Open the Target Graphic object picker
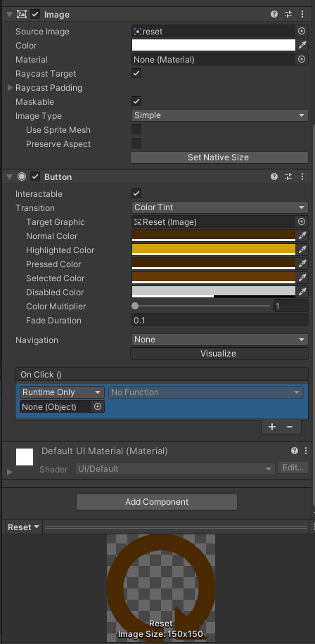The height and width of the screenshot is (644, 315). coord(302,221)
